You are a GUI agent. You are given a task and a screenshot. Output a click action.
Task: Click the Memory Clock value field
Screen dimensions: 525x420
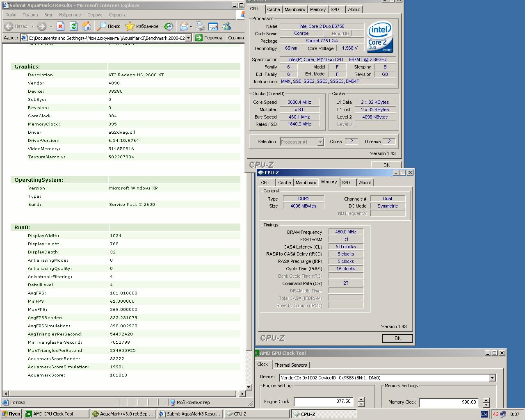pos(449,402)
